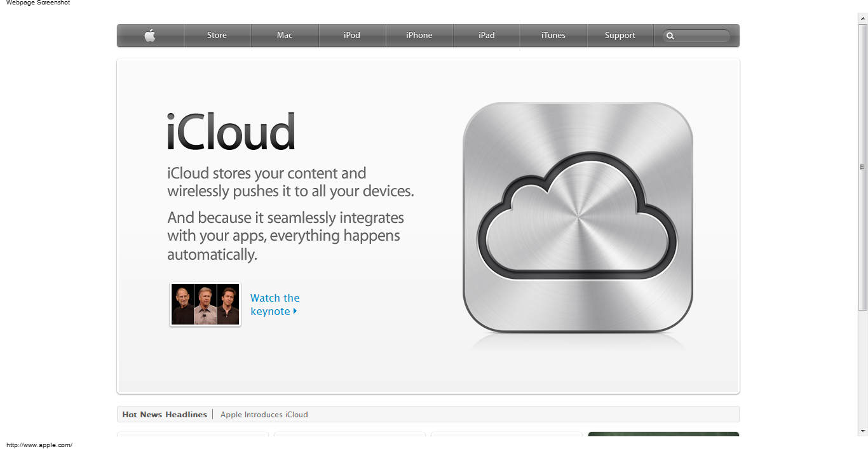This screenshot has height=449, width=868.
Task: Select the iPhone navigation tab
Action: point(419,36)
